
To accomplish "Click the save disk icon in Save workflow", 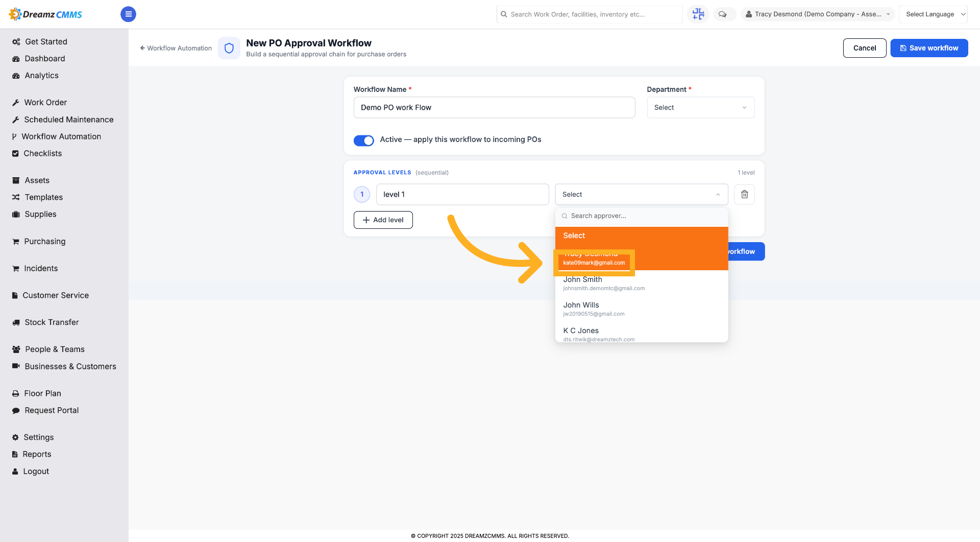I will tap(903, 48).
